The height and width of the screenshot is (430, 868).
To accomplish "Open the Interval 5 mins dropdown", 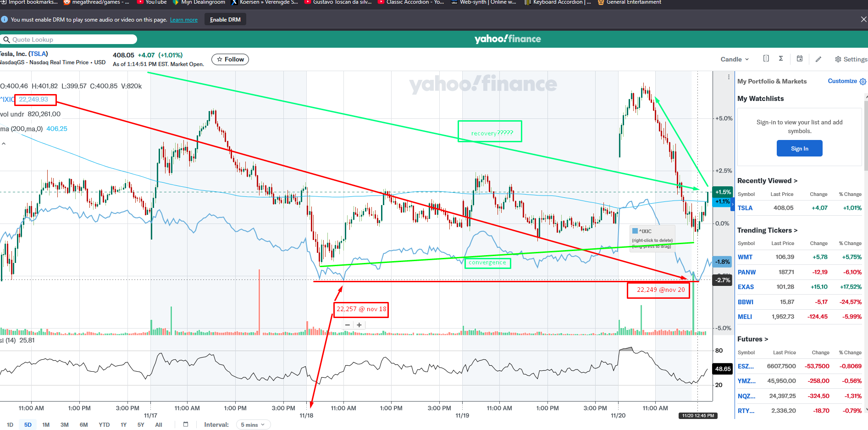I will 253,424.
